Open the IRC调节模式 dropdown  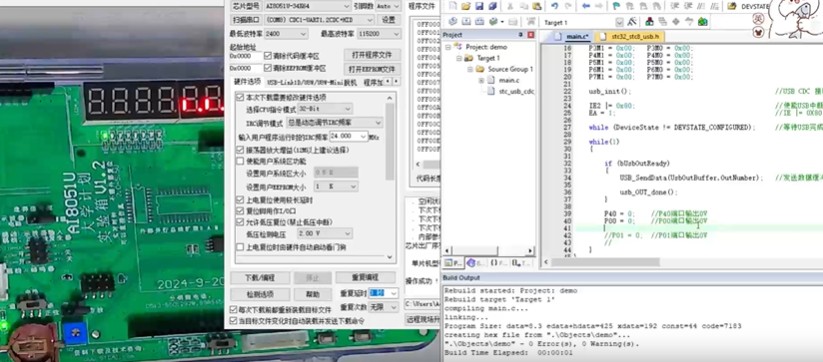pyautogui.click(x=334, y=122)
